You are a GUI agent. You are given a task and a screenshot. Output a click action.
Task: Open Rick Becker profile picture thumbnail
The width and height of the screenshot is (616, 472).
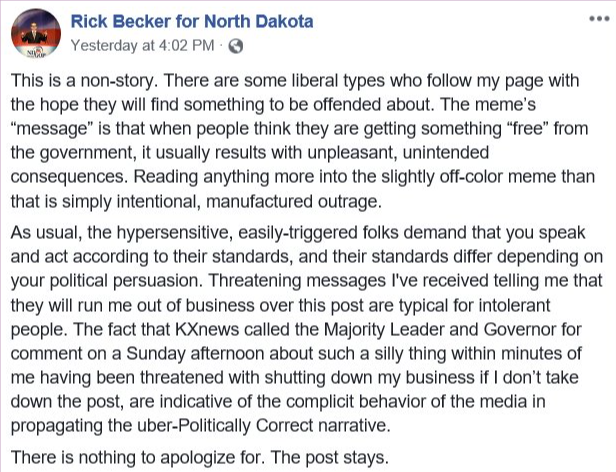(x=36, y=33)
